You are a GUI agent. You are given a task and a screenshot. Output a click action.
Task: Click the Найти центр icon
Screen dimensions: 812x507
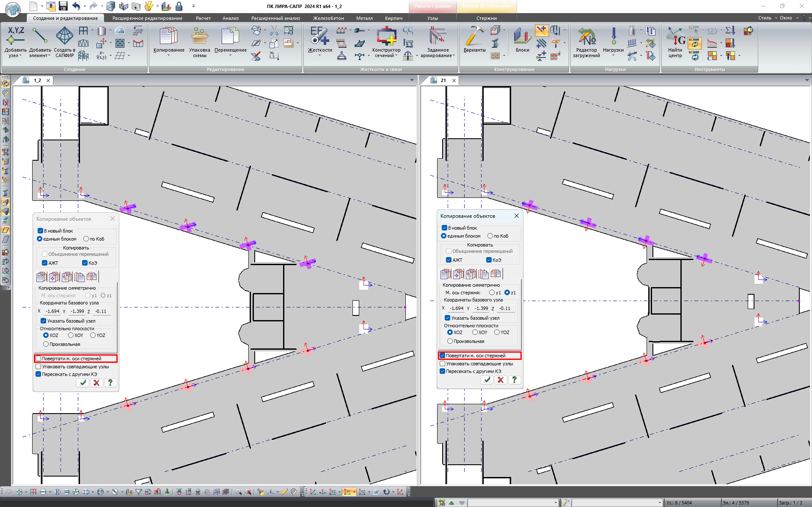[675, 36]
